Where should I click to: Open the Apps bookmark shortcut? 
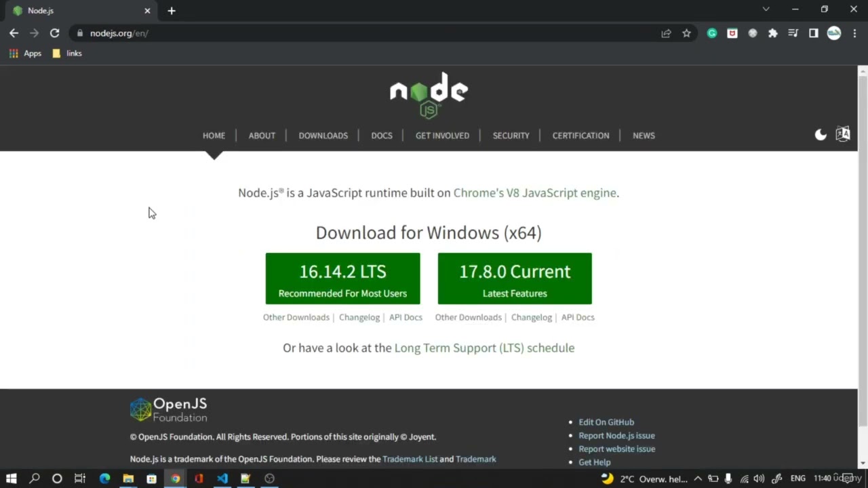(25, 54)
